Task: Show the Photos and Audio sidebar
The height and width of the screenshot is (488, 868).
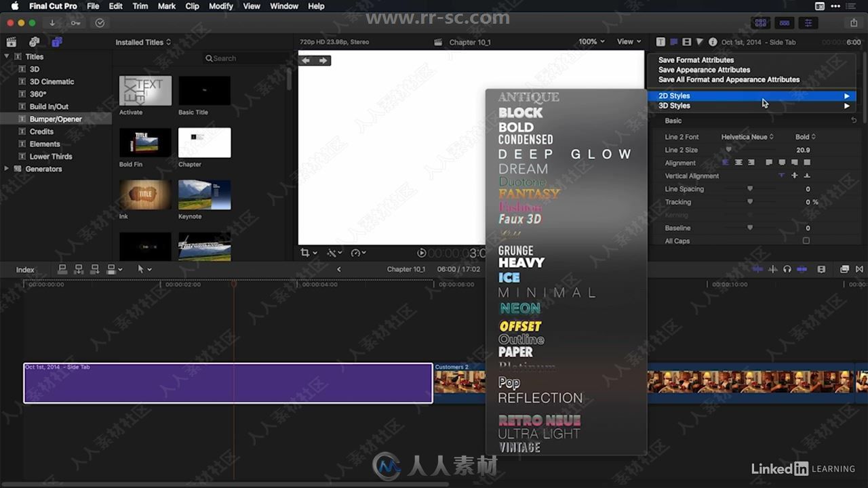Action: 35,42
